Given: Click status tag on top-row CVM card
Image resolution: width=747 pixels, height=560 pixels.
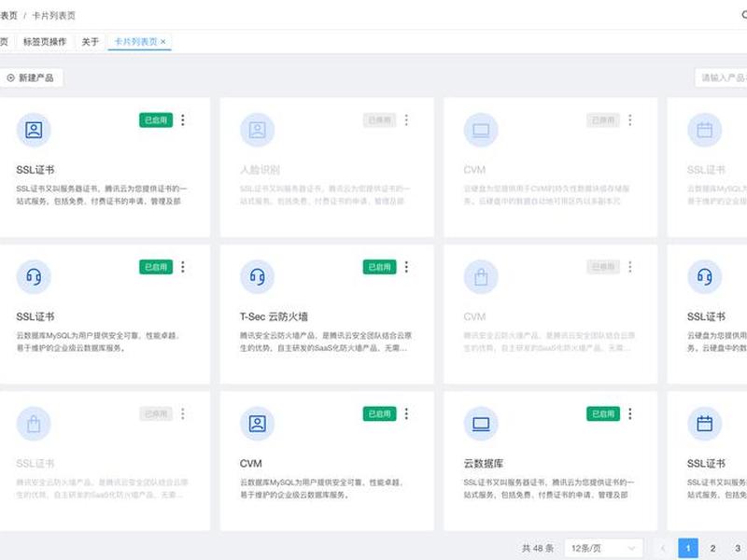Looking at the screenshot, I should 603,120.
